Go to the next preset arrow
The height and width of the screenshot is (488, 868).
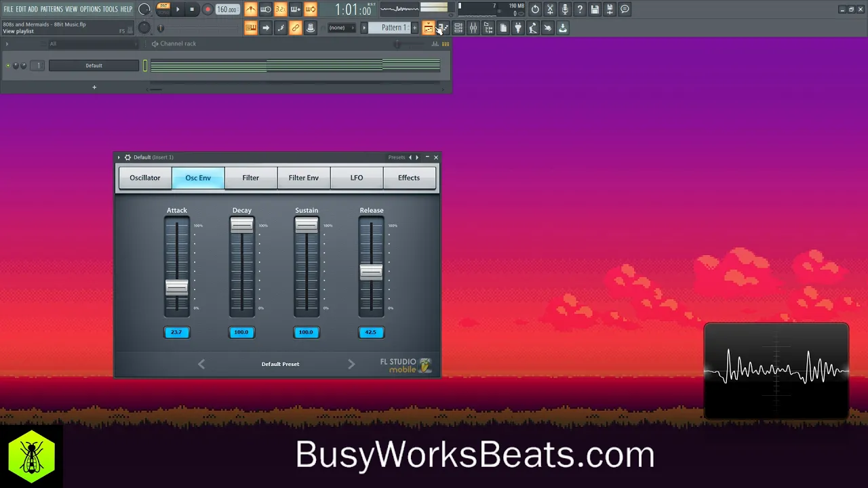(351, 364)
